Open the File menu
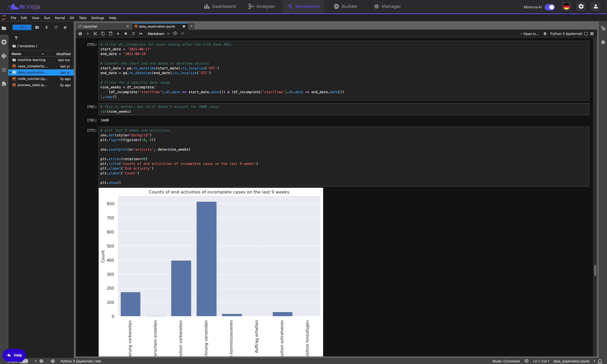Viewport: 607px width, 364px height. (13, 18)
